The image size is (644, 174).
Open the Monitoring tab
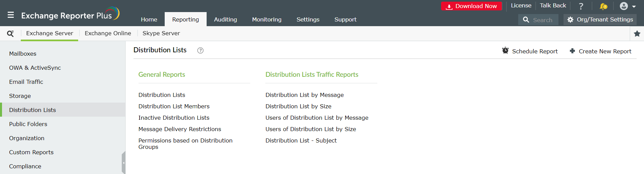click(x=267, y=19)
